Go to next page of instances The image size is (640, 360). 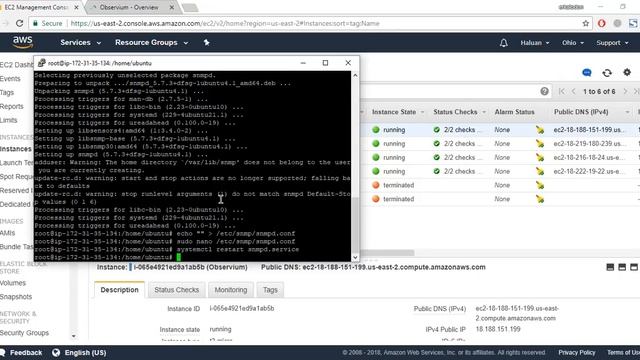point(625,91)
